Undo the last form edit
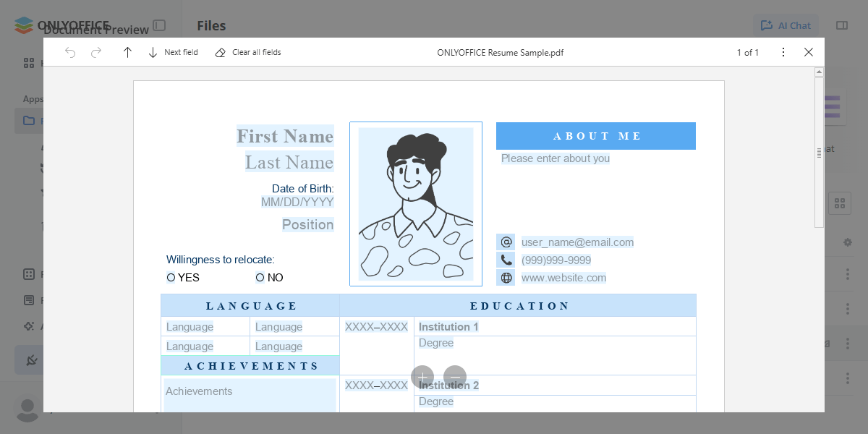Screen dimensions: 868x434 point(70,52)
